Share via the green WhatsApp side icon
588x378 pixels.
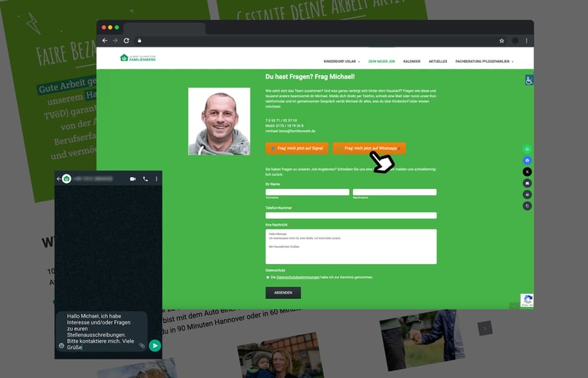(x=528, y=149)
